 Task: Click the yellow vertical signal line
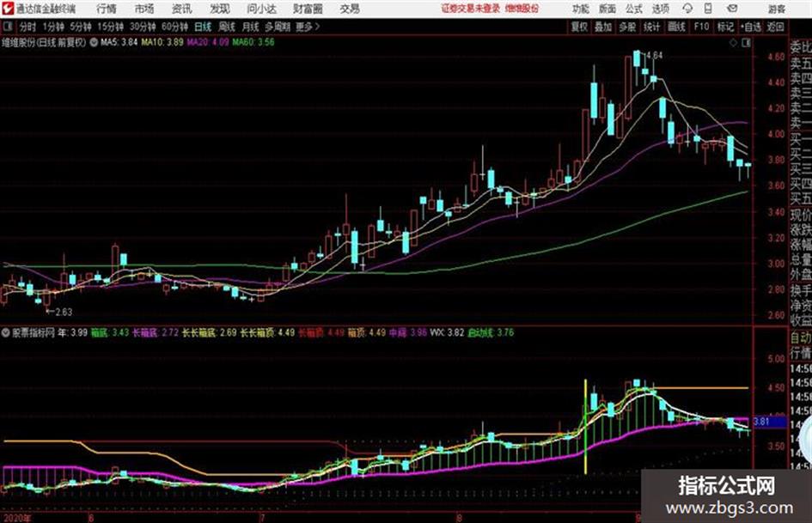click(586, 426)
